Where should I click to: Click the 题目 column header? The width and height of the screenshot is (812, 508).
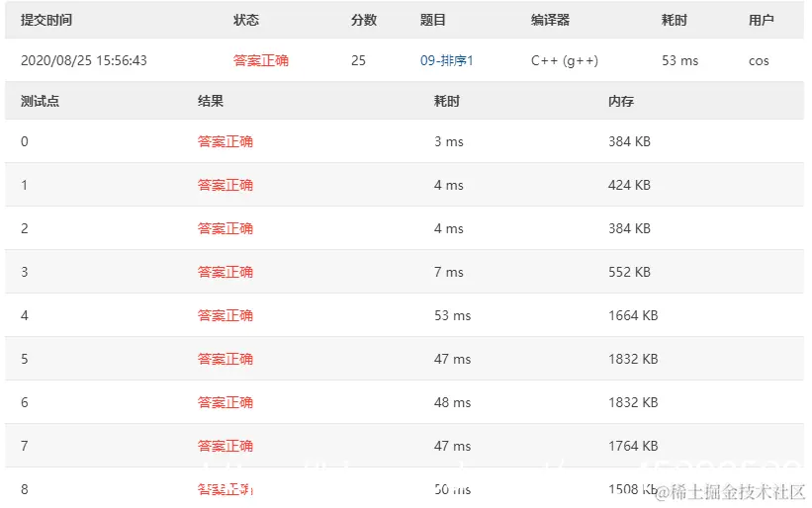click(432, 20)
